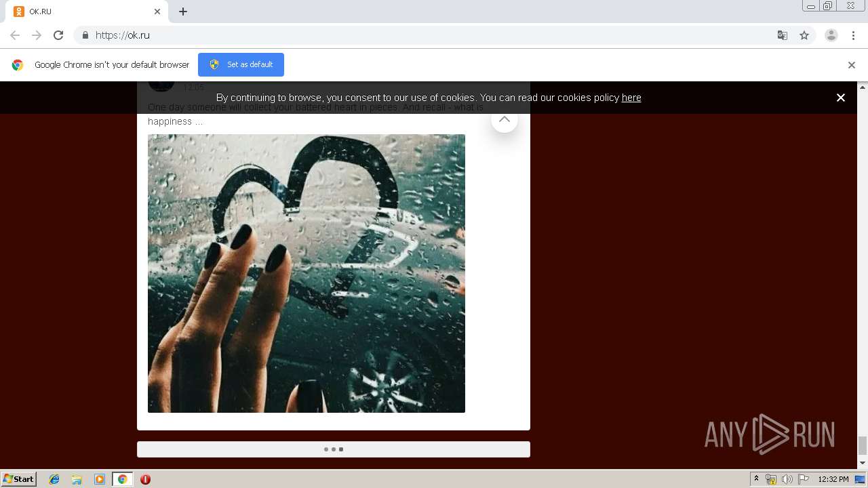This screenshot has height=488, width=868.
Task: Open Windows Explorer folder icon in taskbar
Action: click(77, 479)
